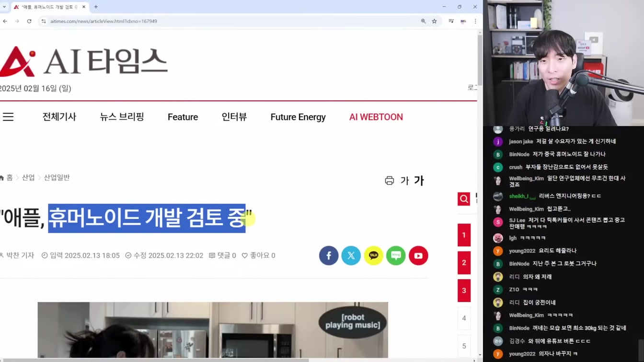Open 뉴스 브리핑 menu
Viewport: 644px width, 362px height.
(122, 117)
